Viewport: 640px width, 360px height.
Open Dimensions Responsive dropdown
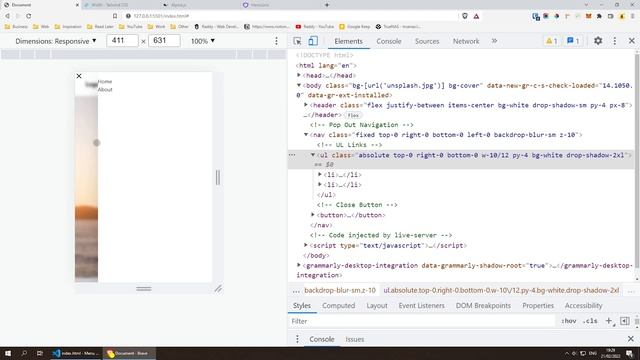[56, 41]
